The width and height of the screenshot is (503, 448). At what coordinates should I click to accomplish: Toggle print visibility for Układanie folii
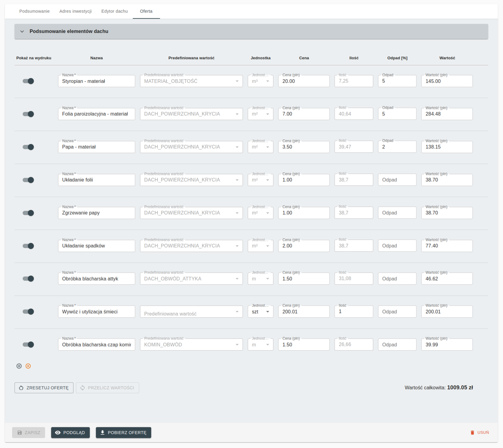point(28,180)
